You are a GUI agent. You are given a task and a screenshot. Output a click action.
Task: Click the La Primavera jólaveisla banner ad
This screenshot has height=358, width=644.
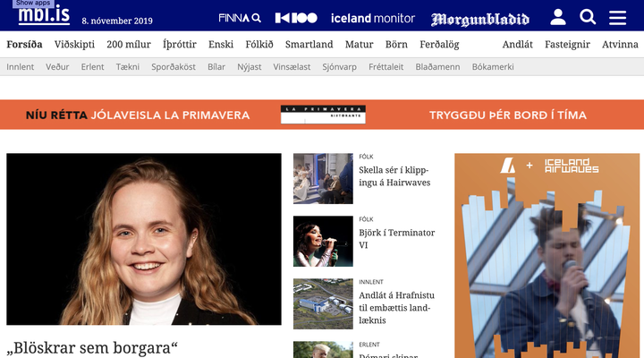pyautogui.click(x=322, y=115)
